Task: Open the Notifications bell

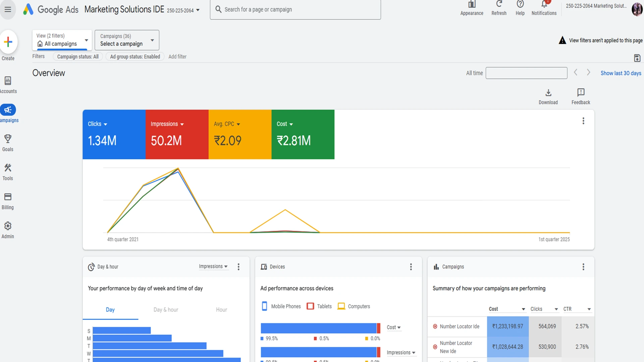Action: [544, 8]
